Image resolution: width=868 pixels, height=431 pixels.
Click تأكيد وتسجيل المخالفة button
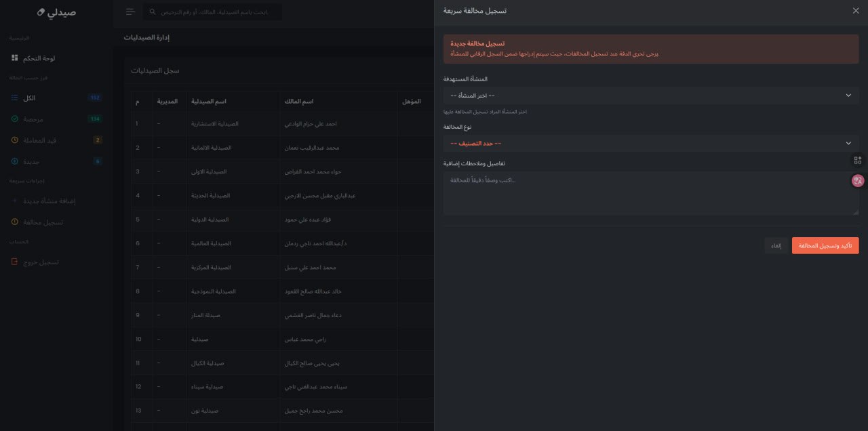click(x=825, y=245)
